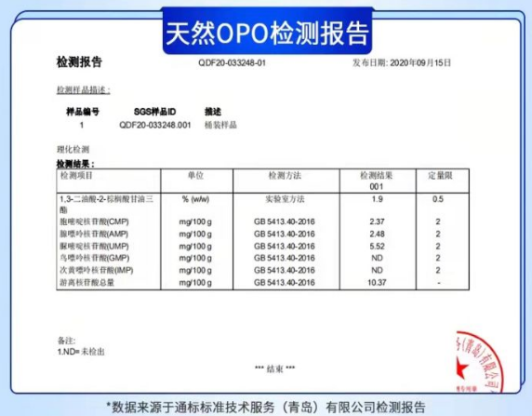Click the underlined 检测样品描述 label
The height and width of the screenshot is (416, 532).
click(83, 90)
